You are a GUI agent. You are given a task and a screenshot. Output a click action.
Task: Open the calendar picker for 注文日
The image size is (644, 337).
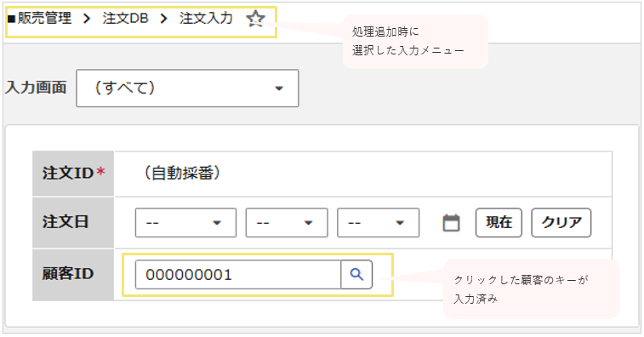[451, 223]
